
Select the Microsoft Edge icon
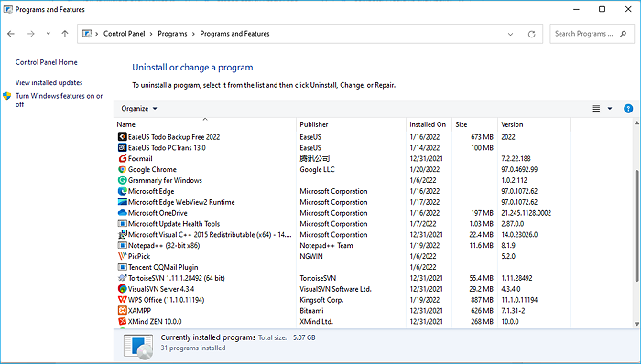(122, 191)
